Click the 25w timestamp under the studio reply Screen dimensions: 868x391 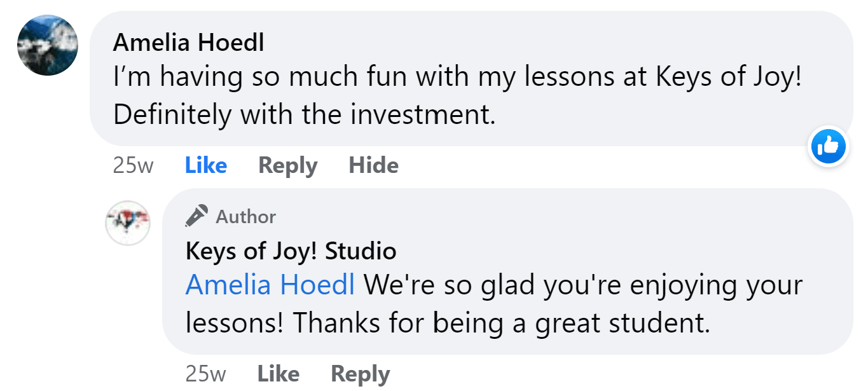pos(205,374)
